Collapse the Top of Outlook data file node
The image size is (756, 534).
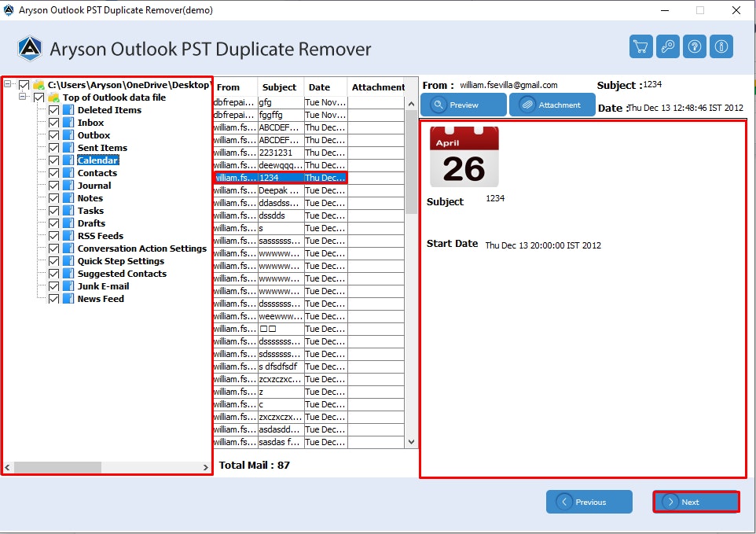pyautogui.click(x=22, y=97)
